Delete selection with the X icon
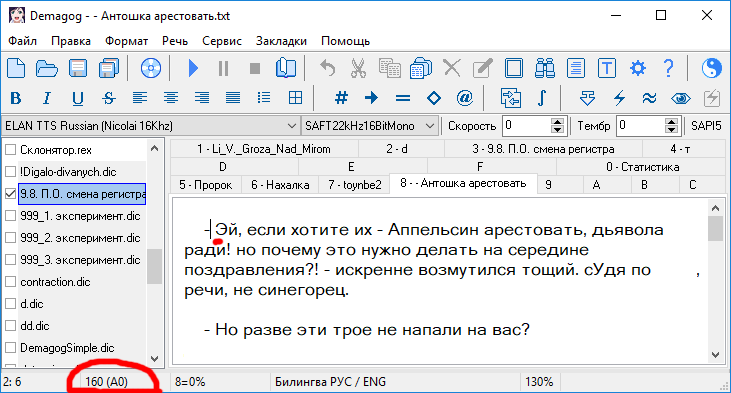731x393 pixels. click(x=451, y=69)
